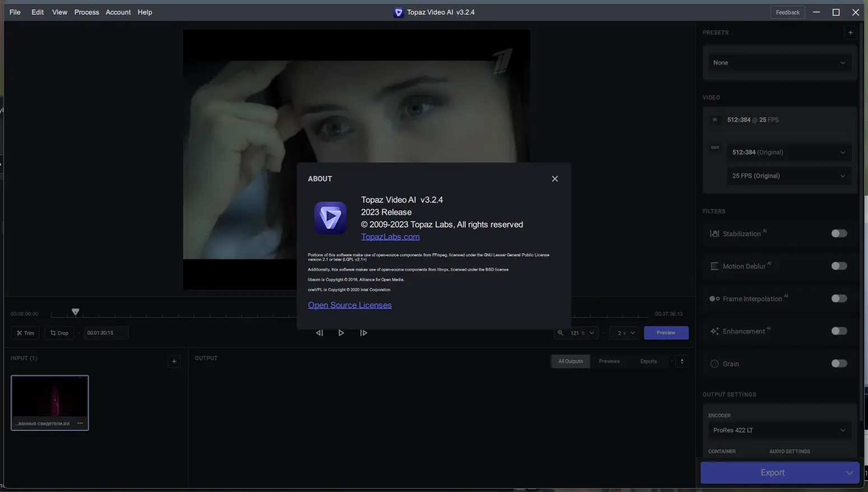Image resolution: width=868 pixels, height=492 pixels.
Task: Add a new preset with plus icon
Action: 851,33
